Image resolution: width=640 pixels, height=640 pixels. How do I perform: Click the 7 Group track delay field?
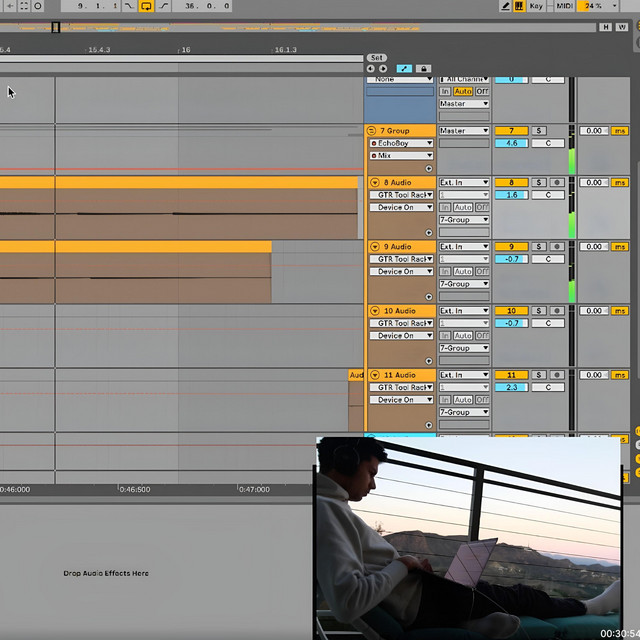coord(595,131)
